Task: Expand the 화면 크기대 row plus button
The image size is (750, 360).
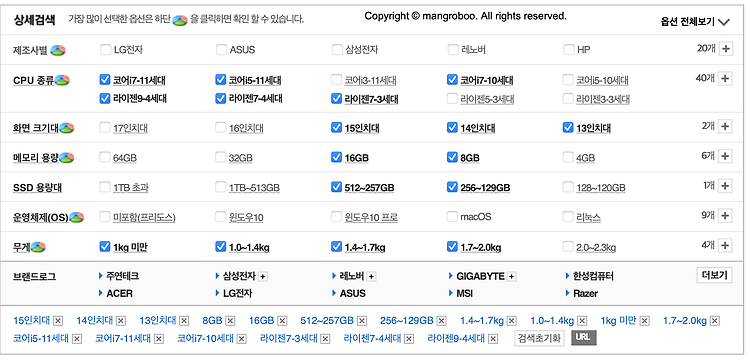Action: [726, 127]
